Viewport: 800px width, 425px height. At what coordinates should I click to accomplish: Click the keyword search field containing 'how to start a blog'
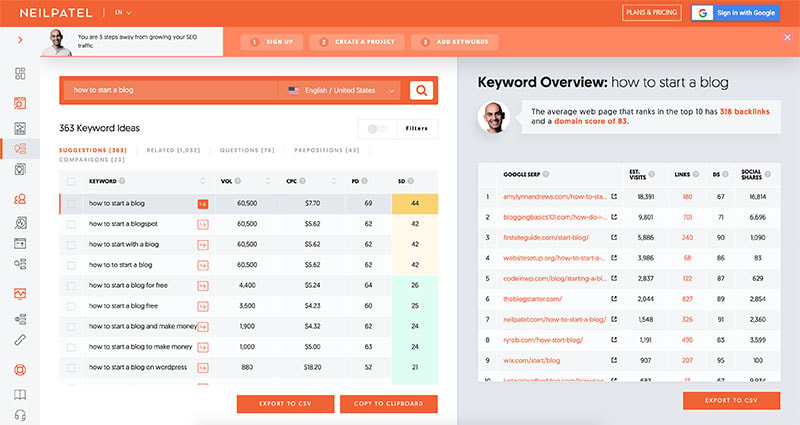point(169,90)
